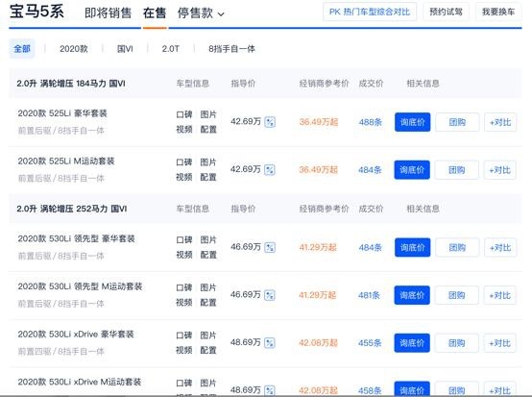This screenshot has height=397, width=532.
Task: Open 481条 transaction prices link
Action: 369,295
